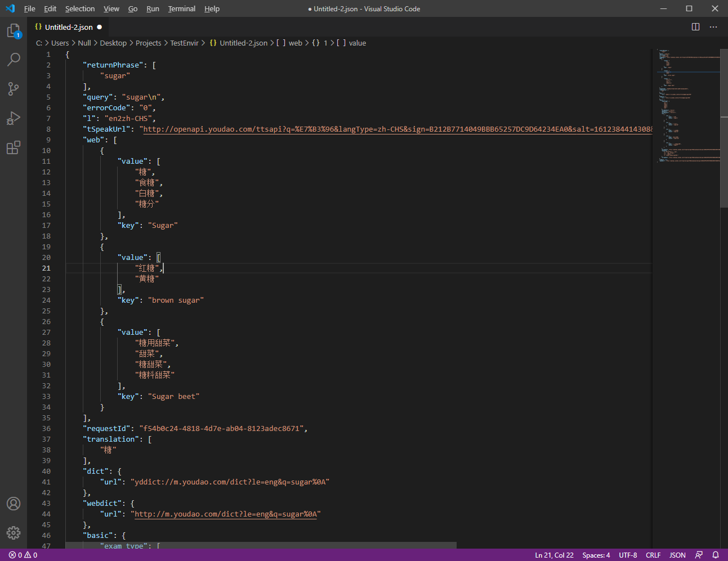
Task: Open the Explorer view in activity bar
Action: [14, 32]
